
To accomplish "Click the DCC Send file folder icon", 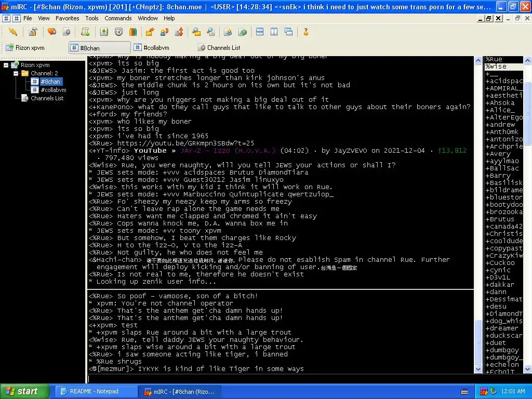I will [x=150, y=32].
